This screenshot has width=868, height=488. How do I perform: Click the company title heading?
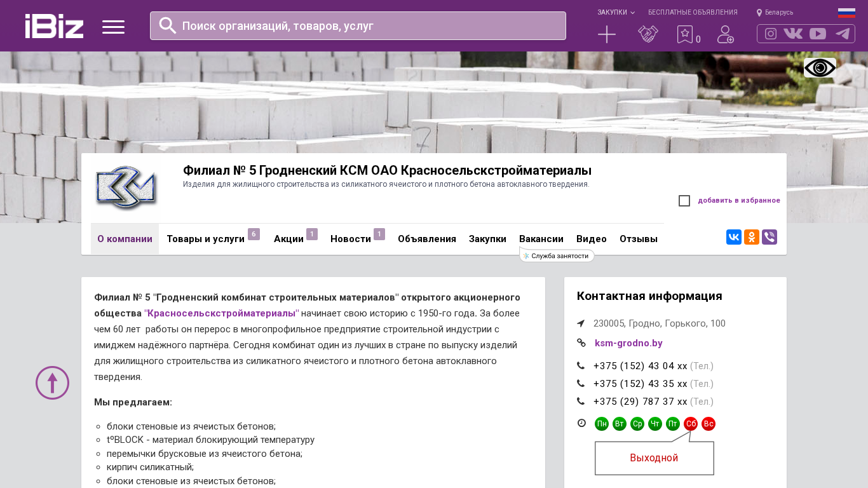(x=387, y=170)
